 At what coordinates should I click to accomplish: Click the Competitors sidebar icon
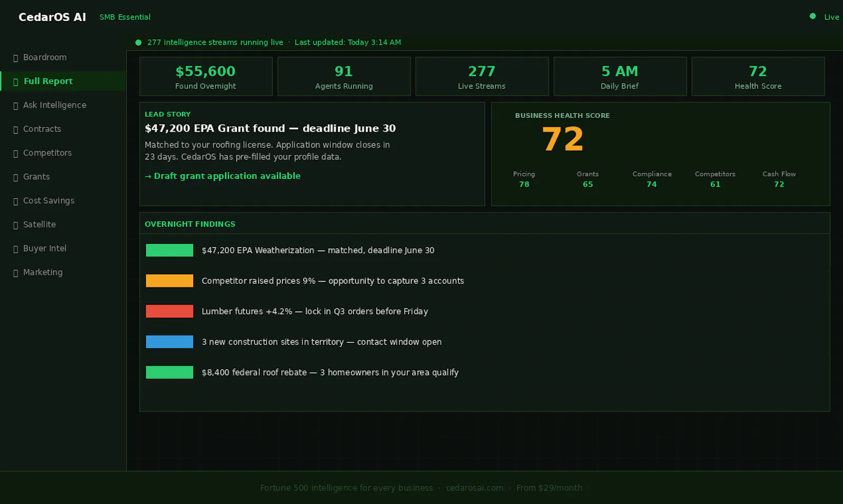(16, 153)
